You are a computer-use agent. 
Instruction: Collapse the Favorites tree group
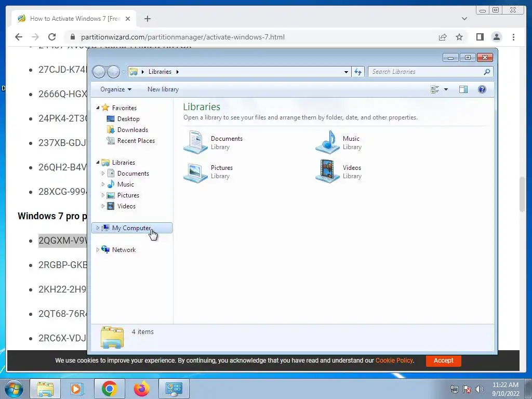(x=98, y=108)
